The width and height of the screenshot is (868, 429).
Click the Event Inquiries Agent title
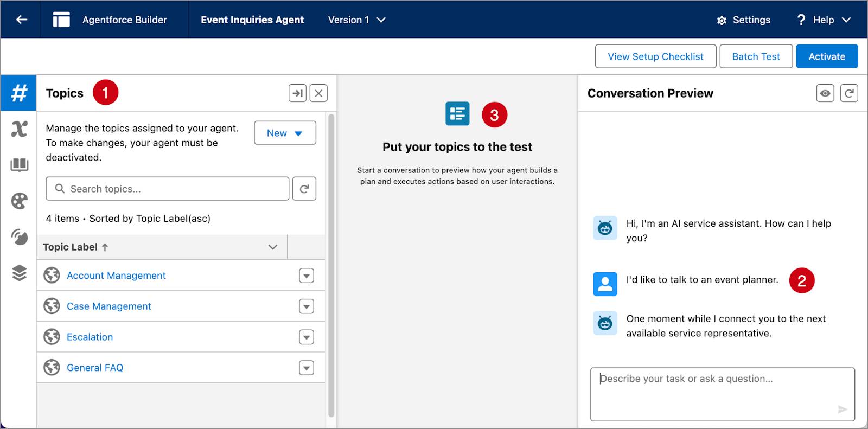252,20
